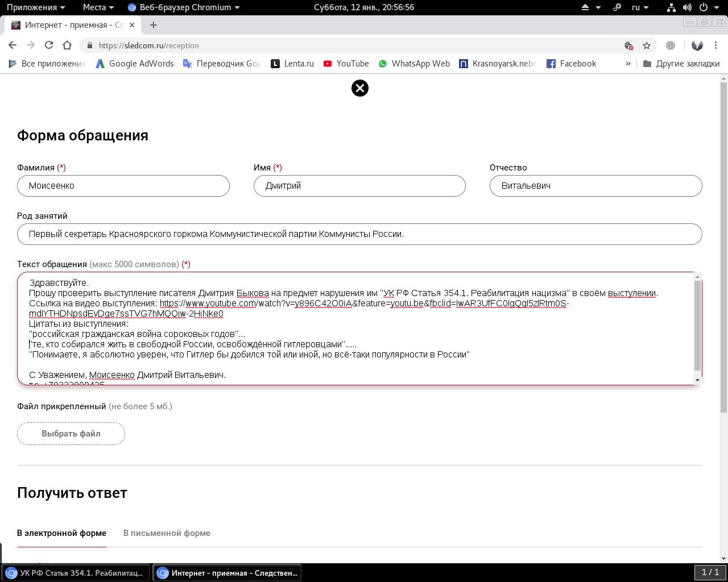Open the Все приложения bookmark
This screenshot has height=582, width=728.
[47, 64]
